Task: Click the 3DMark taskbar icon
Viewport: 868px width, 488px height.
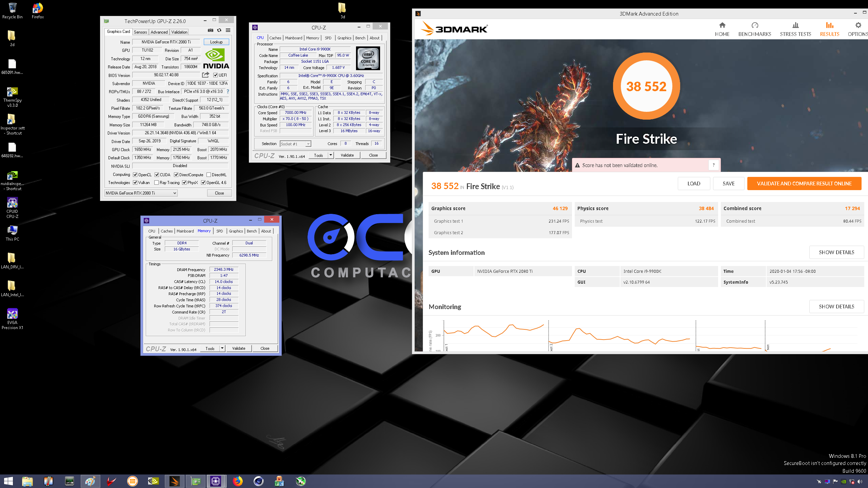Action: pyautogui.click(x=175, y=481)
